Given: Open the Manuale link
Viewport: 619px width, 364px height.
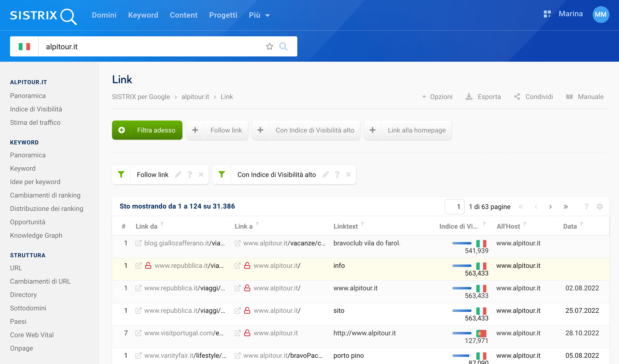Looking at the screenshot, I should coord(585,97).
